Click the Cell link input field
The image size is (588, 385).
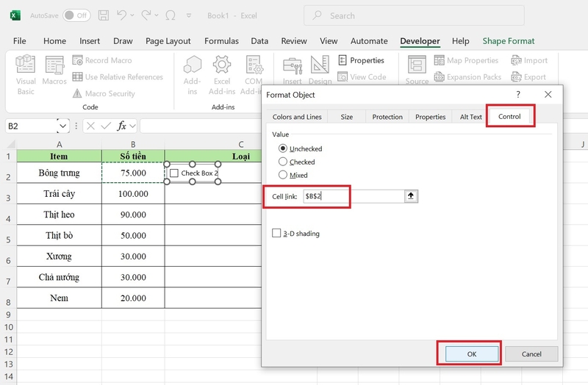coord(354,196)
